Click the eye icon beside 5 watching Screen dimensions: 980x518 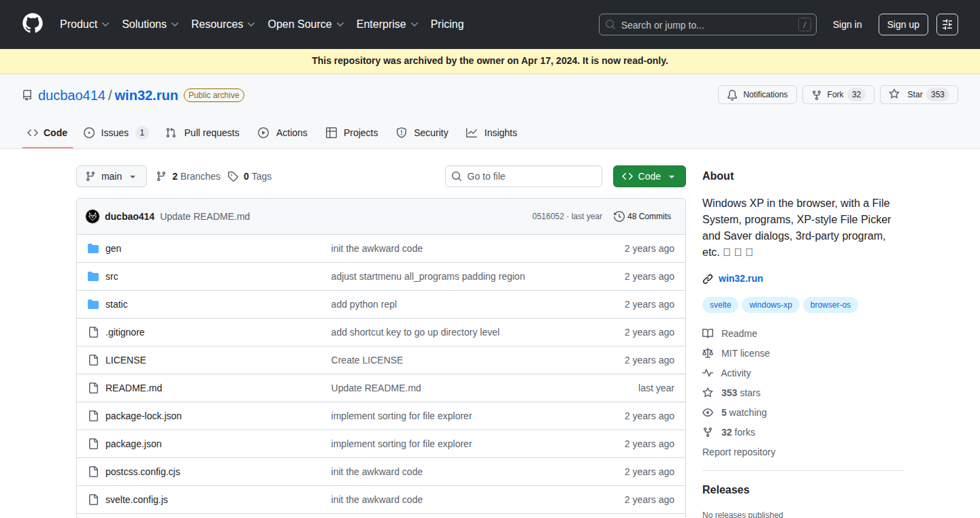(x=708, y=412)
